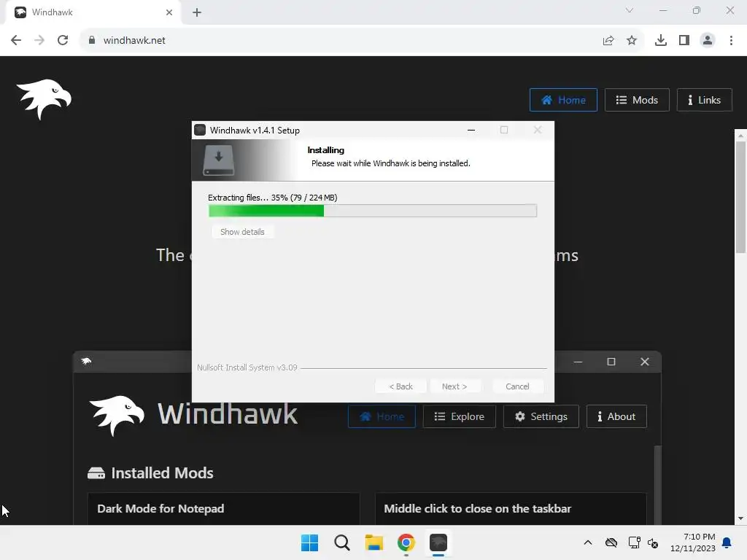Click the small eagle icon in preview titlebar
Screen dimensions: 747x560
pyautogui.click(x=86, y=361)
